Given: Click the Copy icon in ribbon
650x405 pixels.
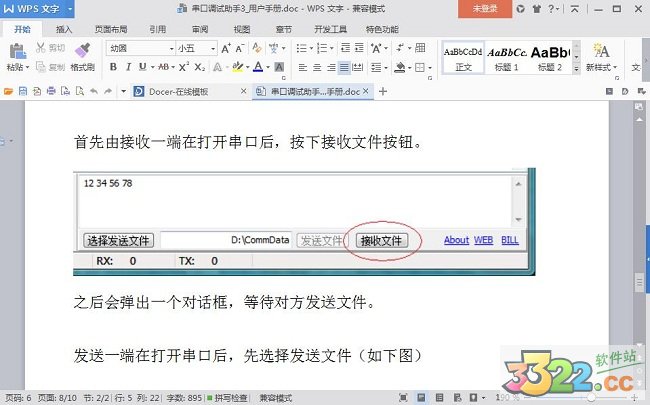Looking at the screenshot, I should (x=41, y=66).
